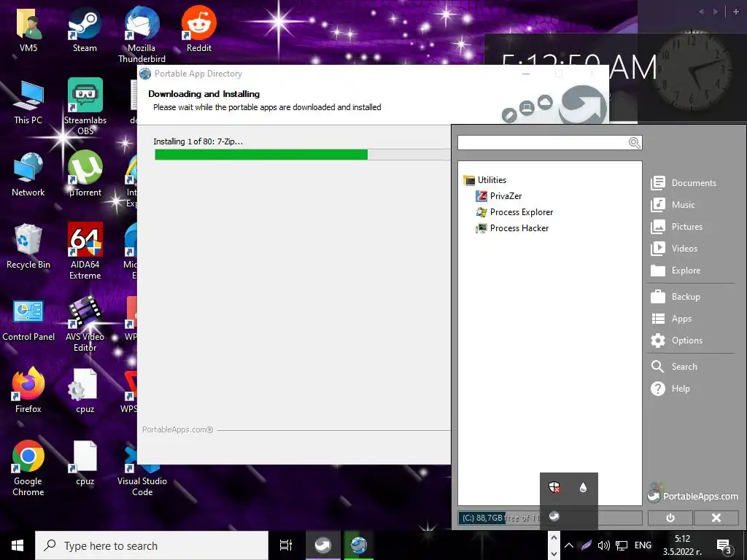747x560 pixels.
Task: Open Network desktop icon
Action: coord(28,175)
